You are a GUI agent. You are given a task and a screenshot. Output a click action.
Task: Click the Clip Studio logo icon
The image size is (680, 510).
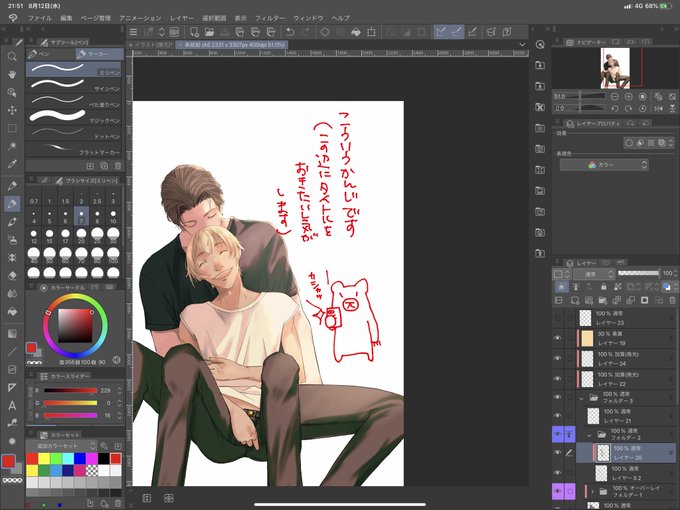[x=13, y=18]
